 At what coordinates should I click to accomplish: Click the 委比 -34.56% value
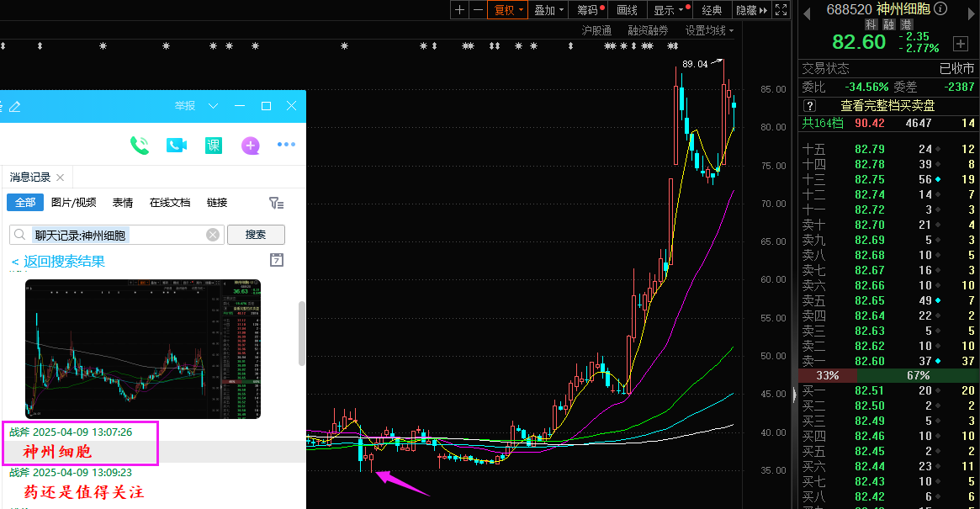click(866, 87)
